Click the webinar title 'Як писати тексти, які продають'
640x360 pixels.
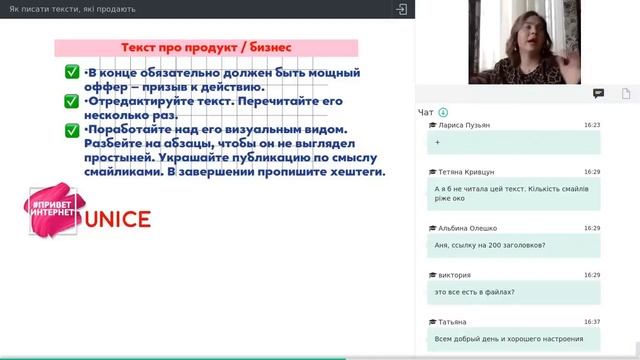(x=72, y=9)
